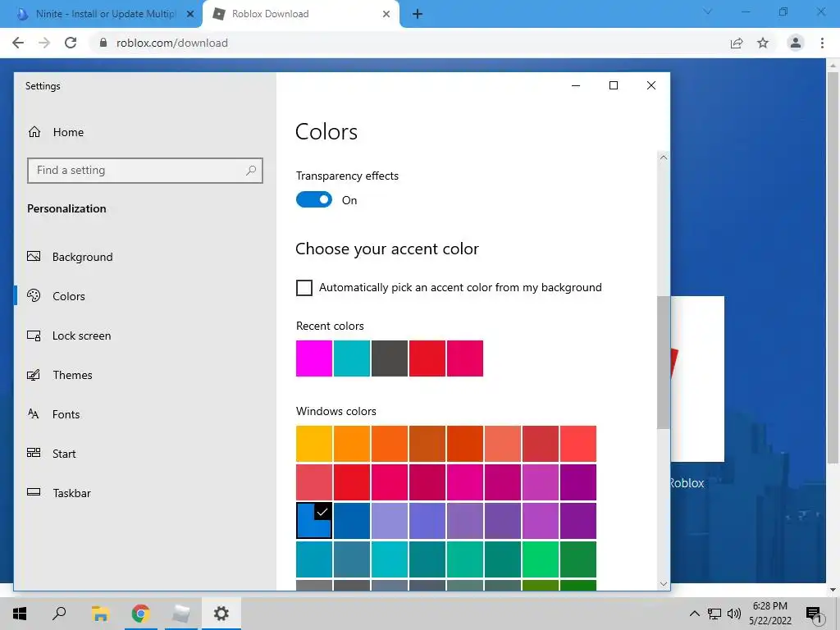Click the Find a setting search box
This screenshot has height=630, width=840.
[144, 171]
